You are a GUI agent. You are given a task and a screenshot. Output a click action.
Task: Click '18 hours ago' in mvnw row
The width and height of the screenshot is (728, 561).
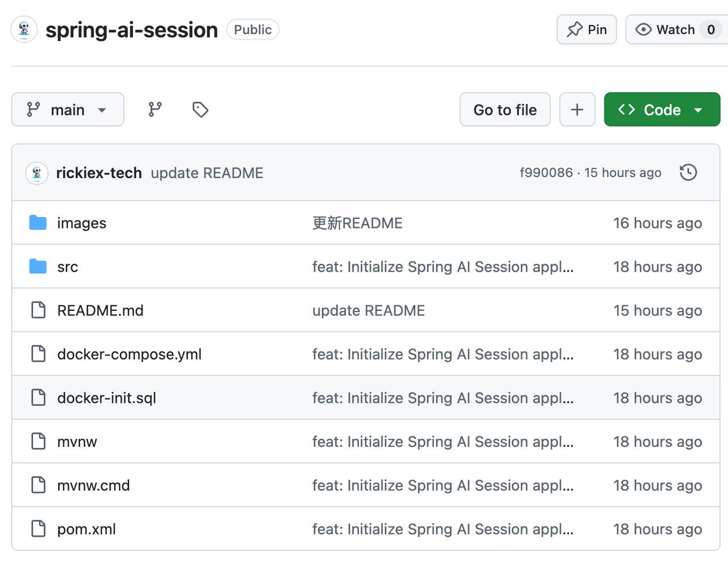pos(657,442)
